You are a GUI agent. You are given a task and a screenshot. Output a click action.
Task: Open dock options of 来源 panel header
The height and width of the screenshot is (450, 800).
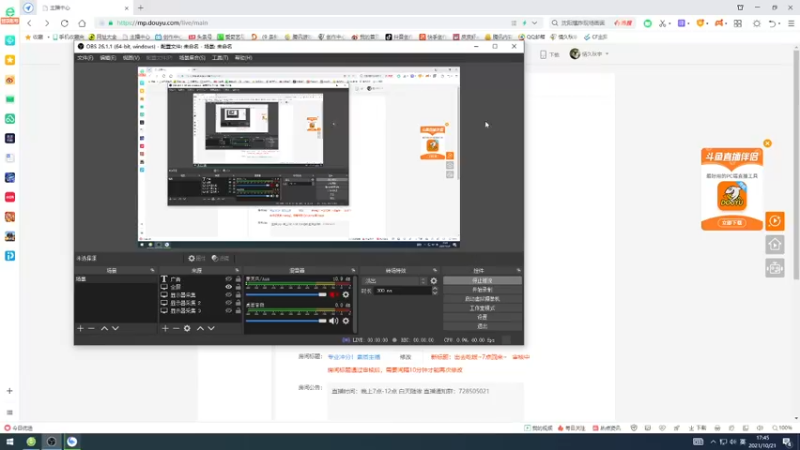tap(237, 270)
